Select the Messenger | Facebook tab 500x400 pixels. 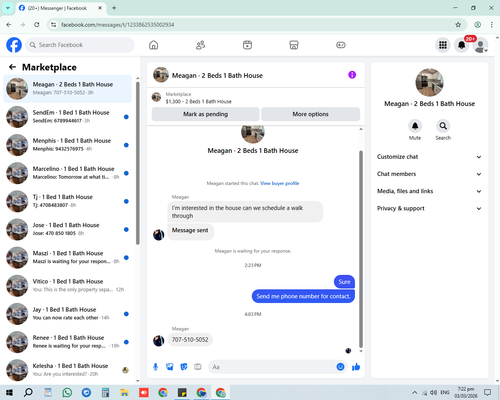pyautogui.click(x=60, y=8)
